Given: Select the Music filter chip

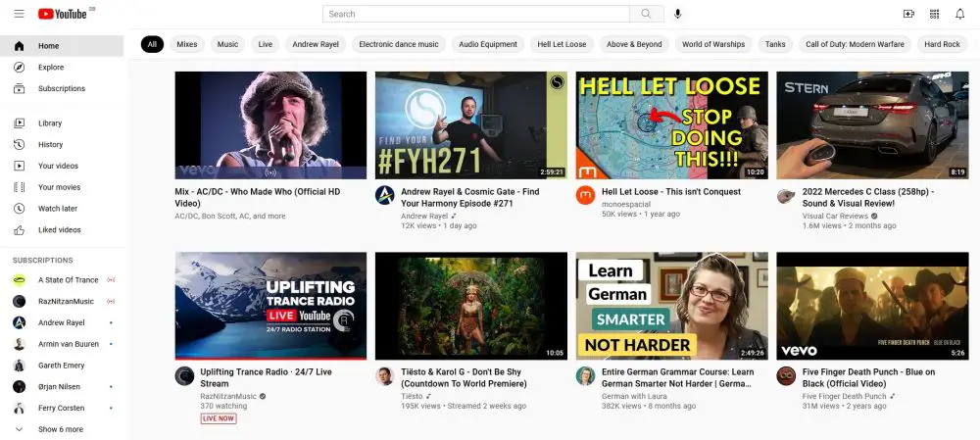Looking at the screenshot, I should (x=227, y=44).
